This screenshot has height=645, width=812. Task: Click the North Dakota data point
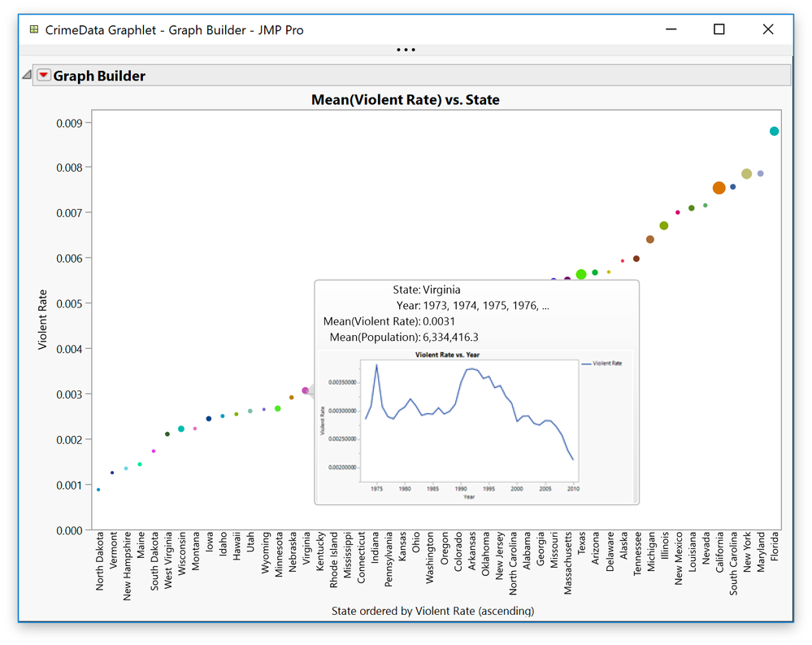[98, 490]
